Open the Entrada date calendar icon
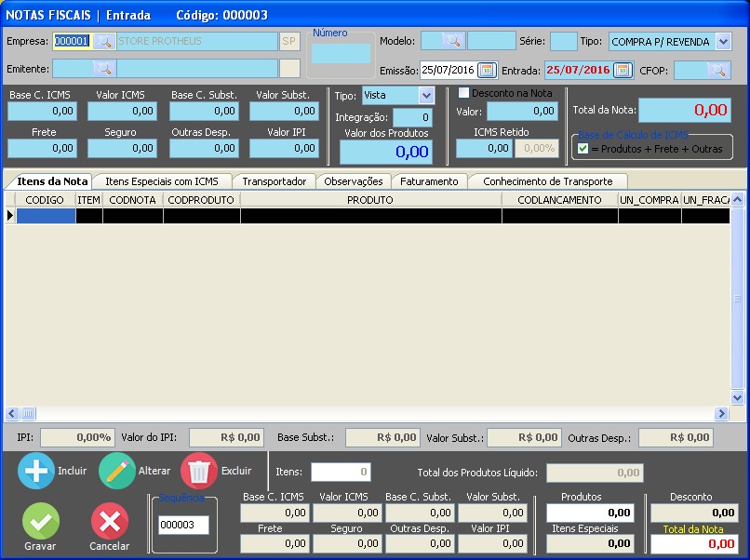The height and width of the screenshot is (560, 750). pyautogui.click(x=623, y=71)
